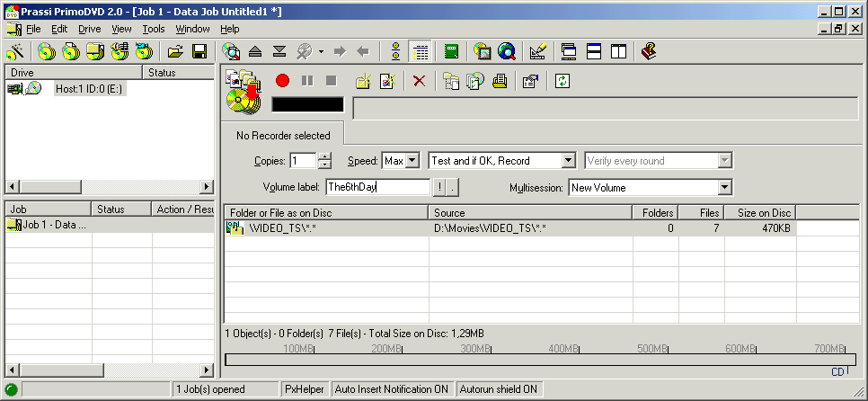Open the Speed dropdown
This screenshot has height=401, width=868.
point(412,161)
